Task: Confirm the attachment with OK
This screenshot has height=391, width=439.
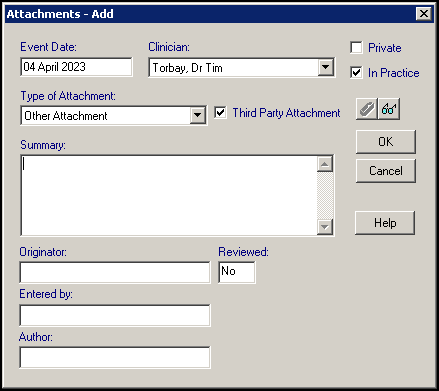Action: pos(386,142)
